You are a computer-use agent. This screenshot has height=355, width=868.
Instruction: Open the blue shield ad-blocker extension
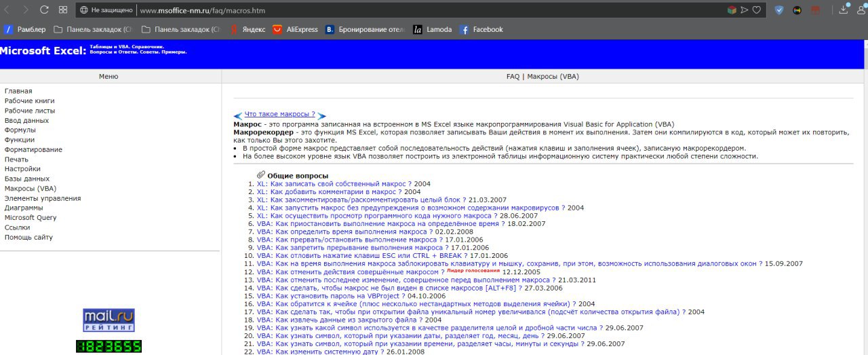(779, 10)
